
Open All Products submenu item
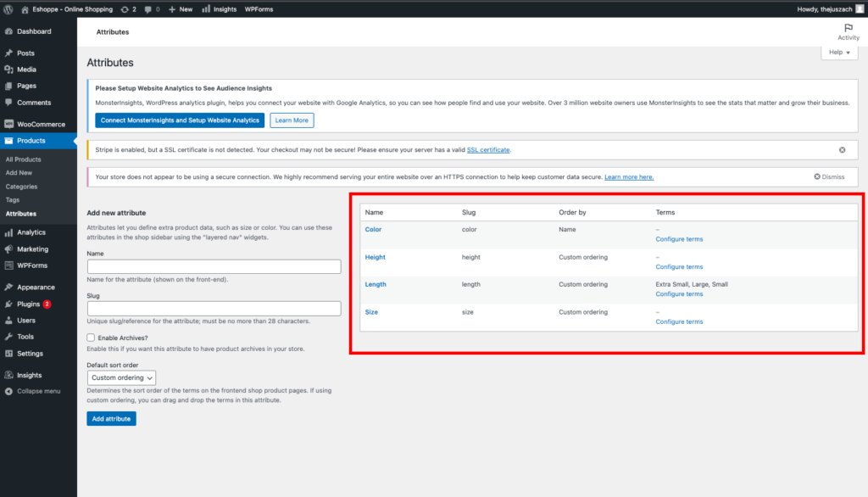pos(23,159)
